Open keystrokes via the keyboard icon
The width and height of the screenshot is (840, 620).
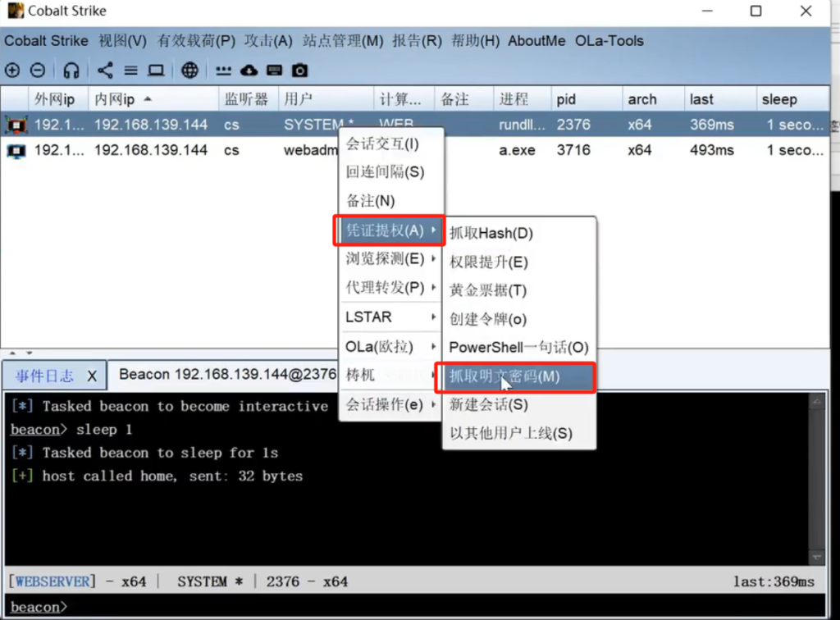coord(274,71)
